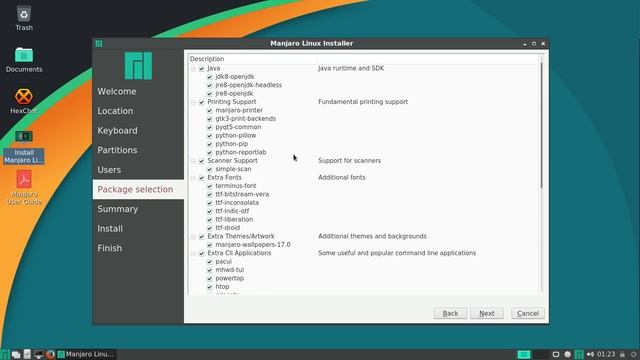This screenshot has width=640, height=360.
Task: Toggle the Java group checkbox
Action: pos(202,69)
